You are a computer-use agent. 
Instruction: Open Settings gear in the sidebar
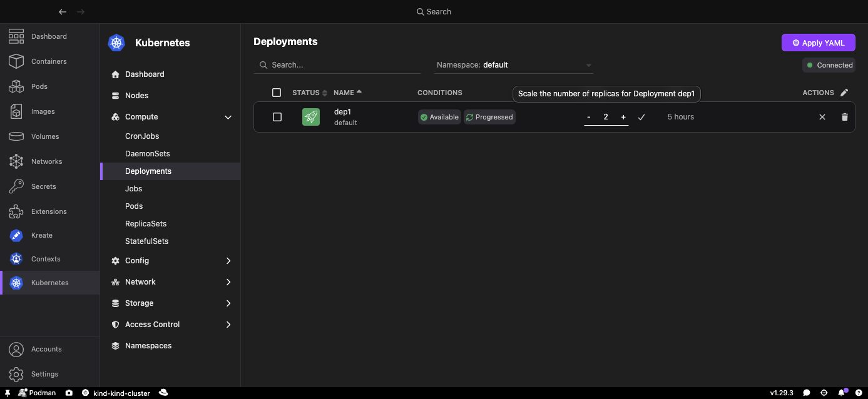pos(16,374)
